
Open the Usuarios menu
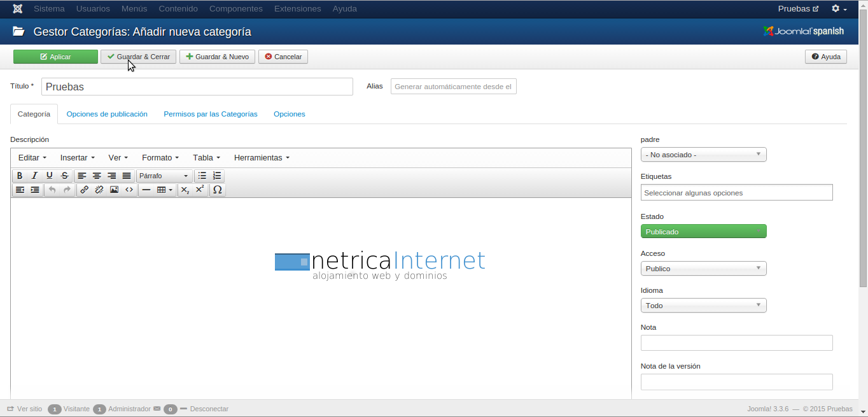point(93,9)
